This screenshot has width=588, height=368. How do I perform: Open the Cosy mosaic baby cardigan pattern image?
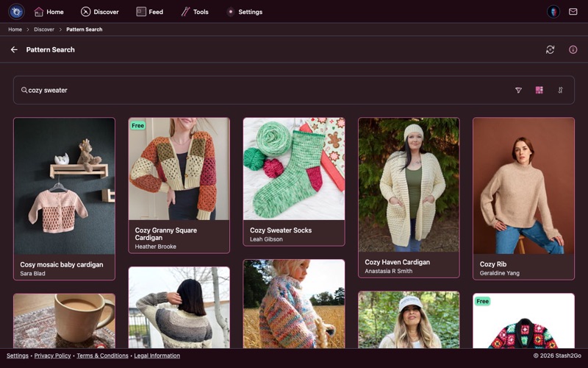click(x=64, y=186)
